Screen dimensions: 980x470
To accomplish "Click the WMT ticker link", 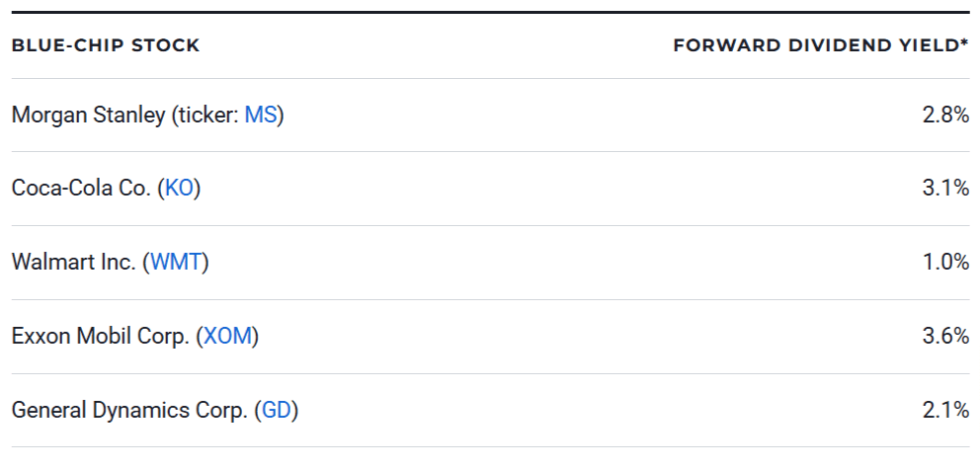I will click(176, 262).
